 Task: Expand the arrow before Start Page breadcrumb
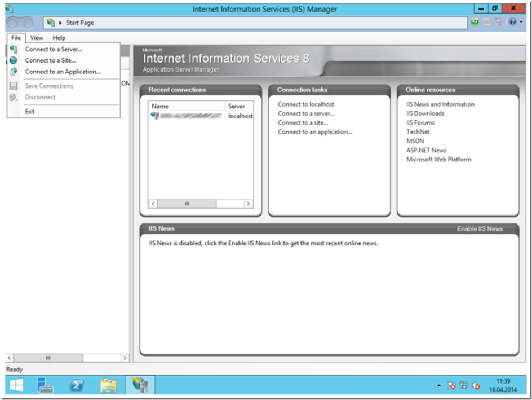tap(60, 23)
